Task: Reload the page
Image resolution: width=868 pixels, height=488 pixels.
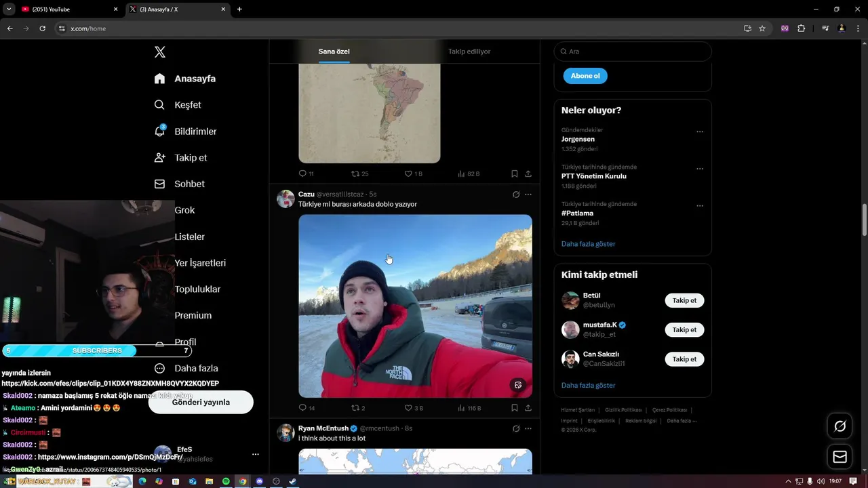Action: [42, 28]
